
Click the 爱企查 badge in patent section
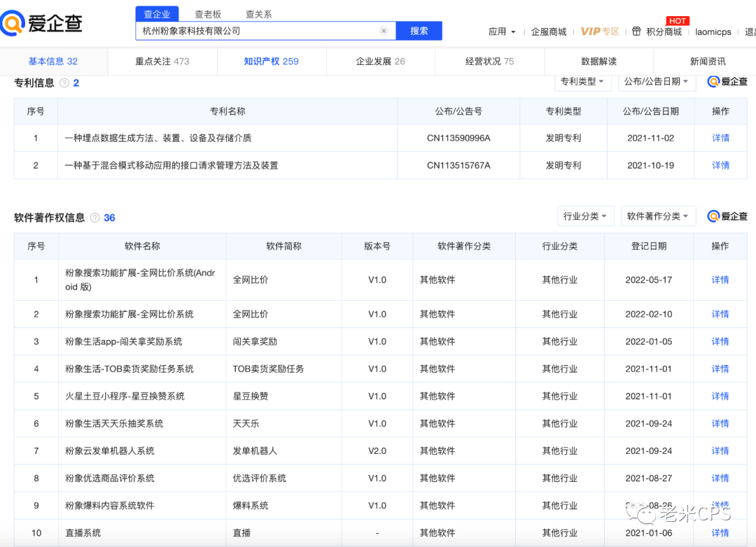[x=727, y=81]
